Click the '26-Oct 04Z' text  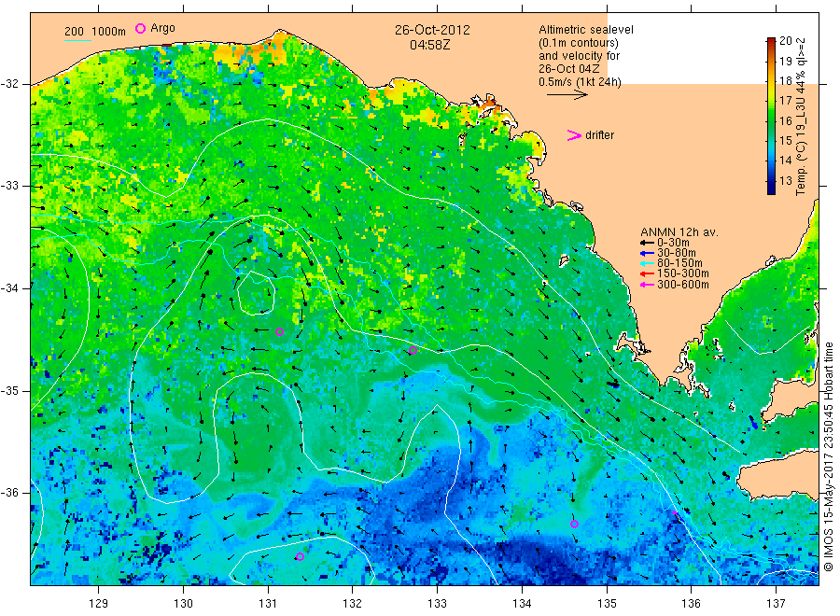[569, 68]
